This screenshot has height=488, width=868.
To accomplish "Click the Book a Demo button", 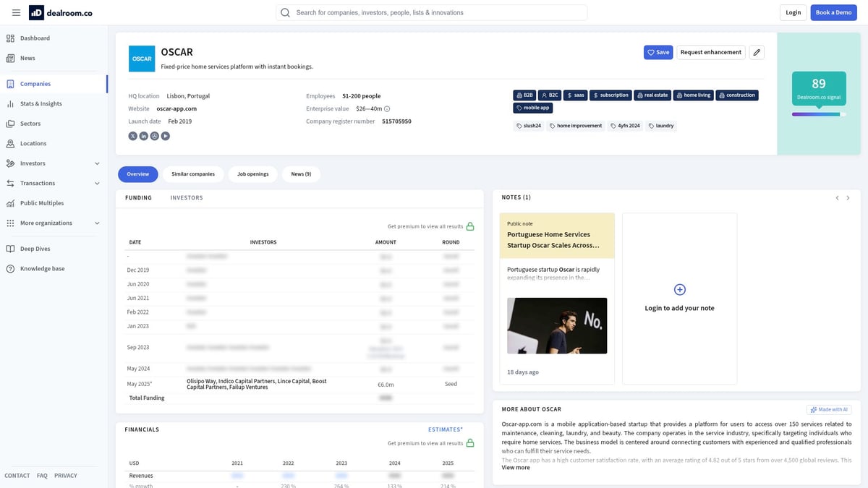I will pos(833,12).
